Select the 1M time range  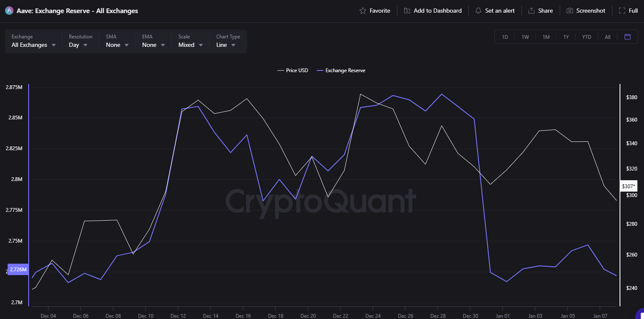[x=546, y=37]
